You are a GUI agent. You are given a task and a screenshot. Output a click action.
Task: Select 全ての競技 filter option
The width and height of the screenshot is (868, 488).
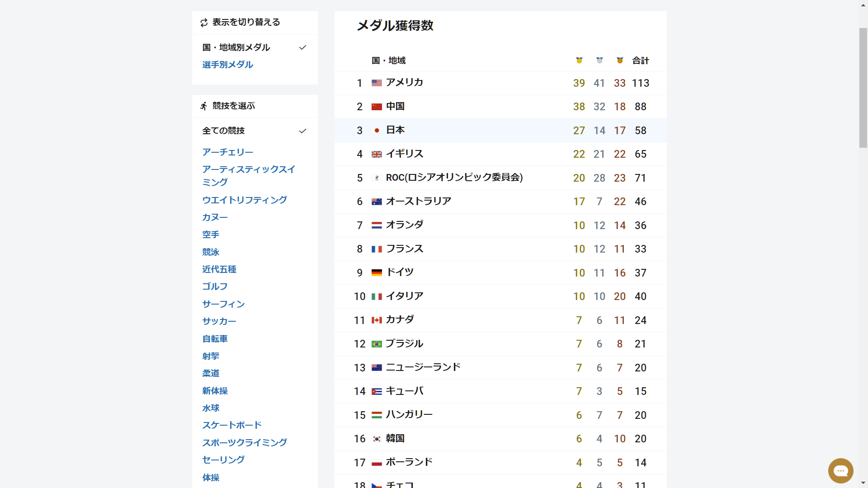tap(223, 131)
